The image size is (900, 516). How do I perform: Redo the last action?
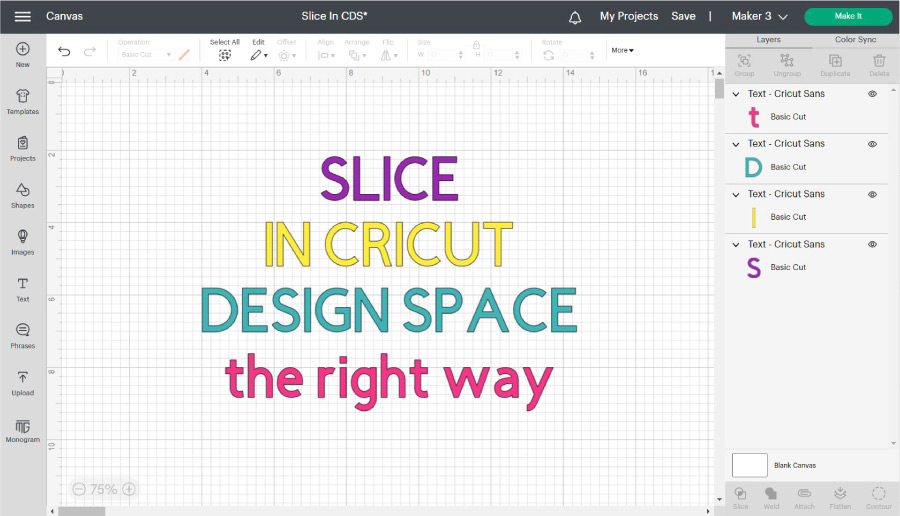click(90, 52)
